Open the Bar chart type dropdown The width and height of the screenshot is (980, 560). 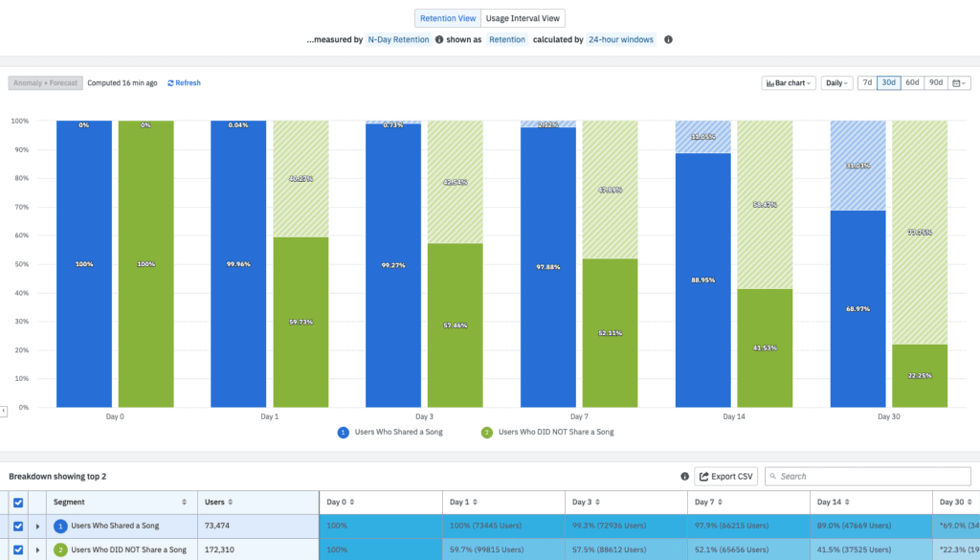(x=789, y=83)
